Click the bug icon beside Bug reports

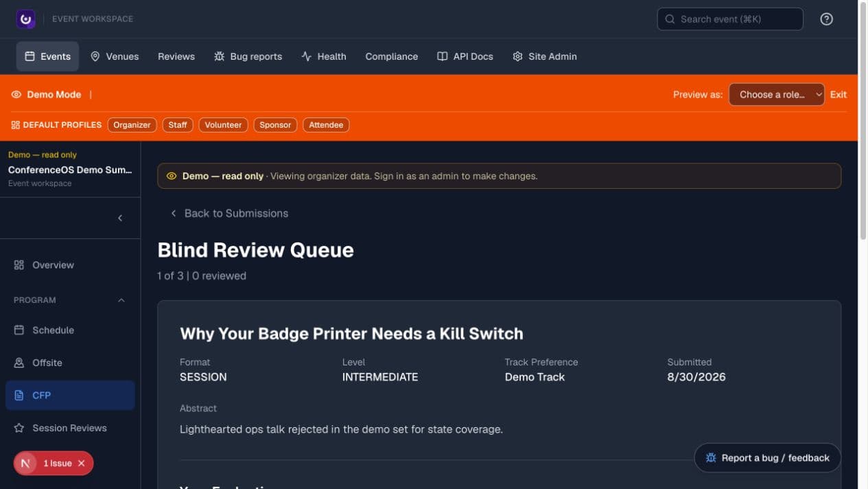click(x=220, y=56)
